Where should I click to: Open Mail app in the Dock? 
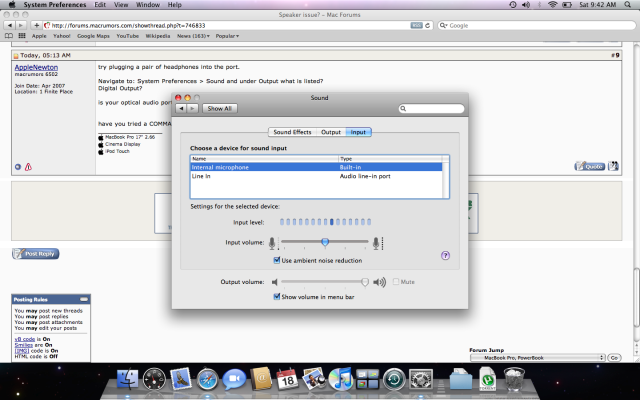[181, 379]
